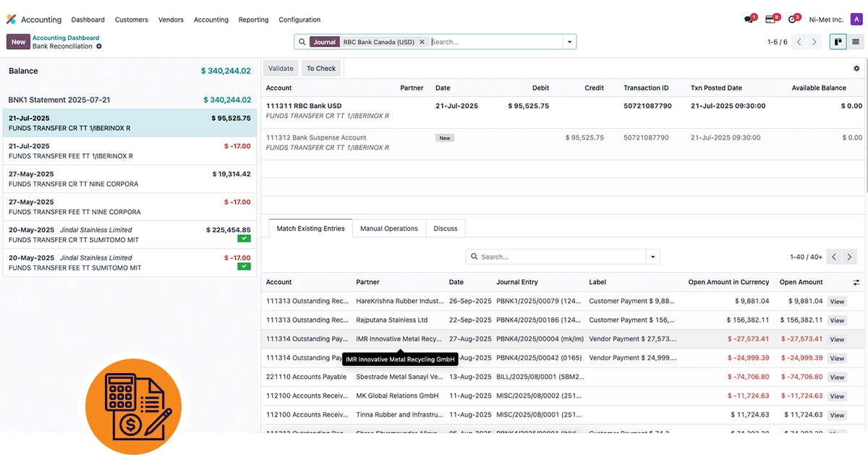Switch to the Manual Operations tab
Screen dimensions: 868x470
click(389, 228)
